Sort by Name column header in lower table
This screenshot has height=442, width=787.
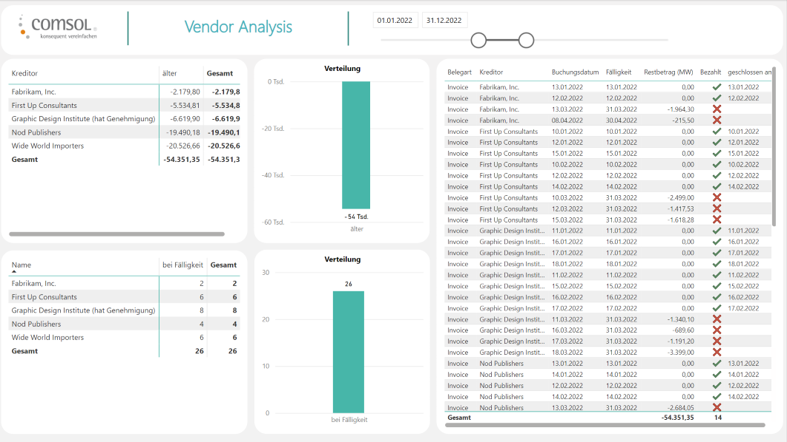click(x=21, y=265)
